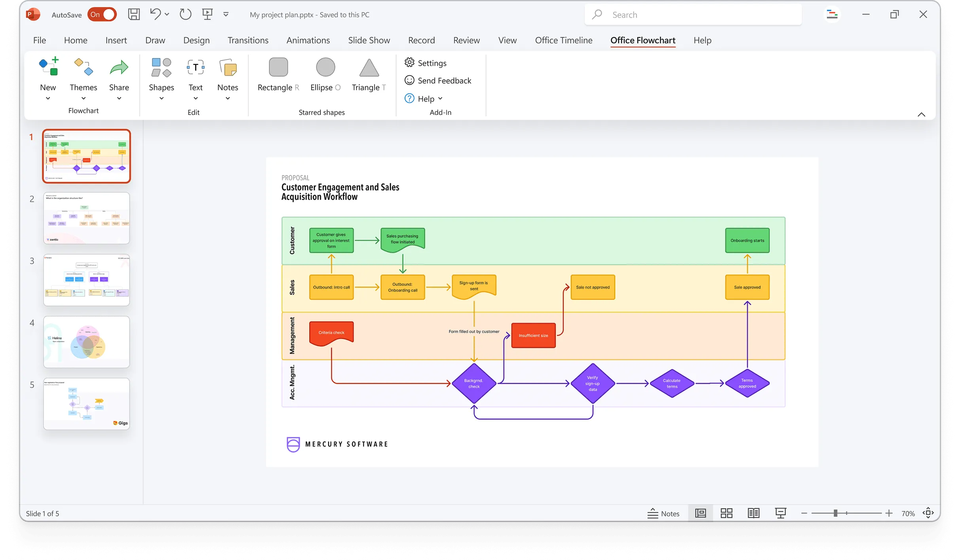Switch to Normal view in status bar

701,513
